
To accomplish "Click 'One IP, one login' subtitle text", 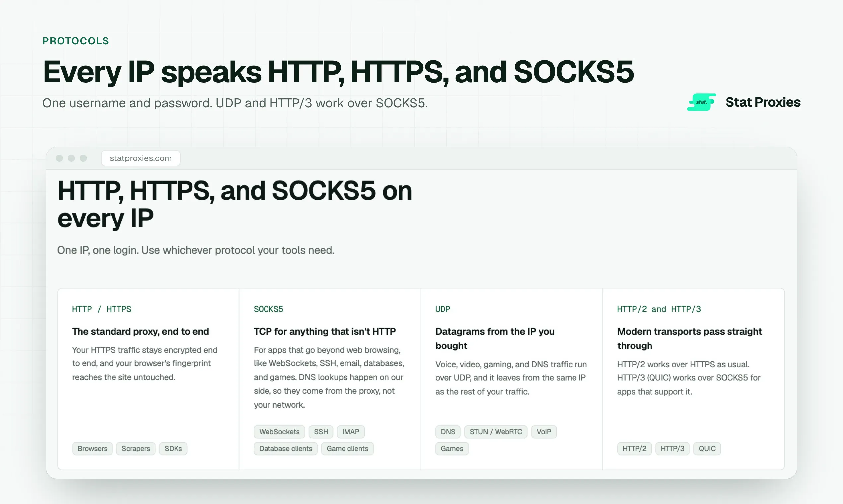I will [x=196, y=250].
